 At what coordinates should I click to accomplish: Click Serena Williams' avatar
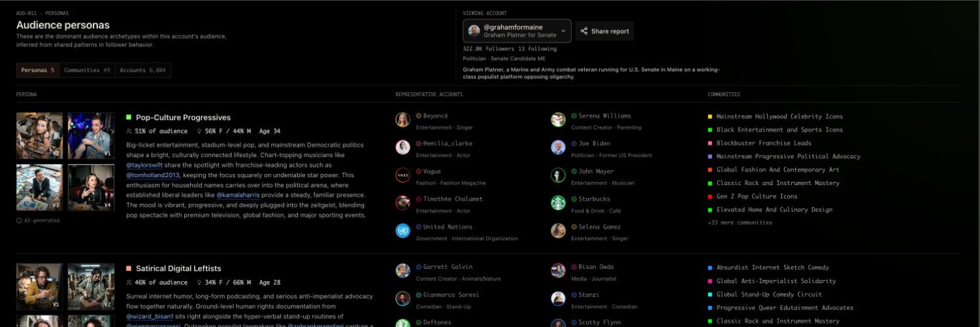(x=558, y=120)
